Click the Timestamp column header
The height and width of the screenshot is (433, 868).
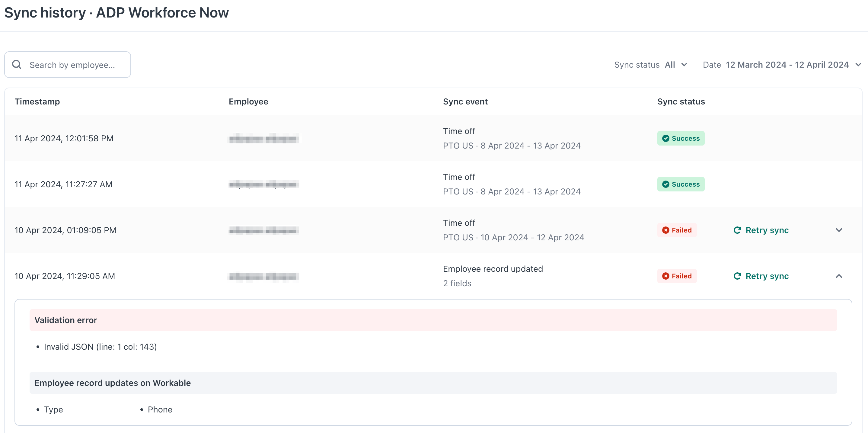coord(37,101)
